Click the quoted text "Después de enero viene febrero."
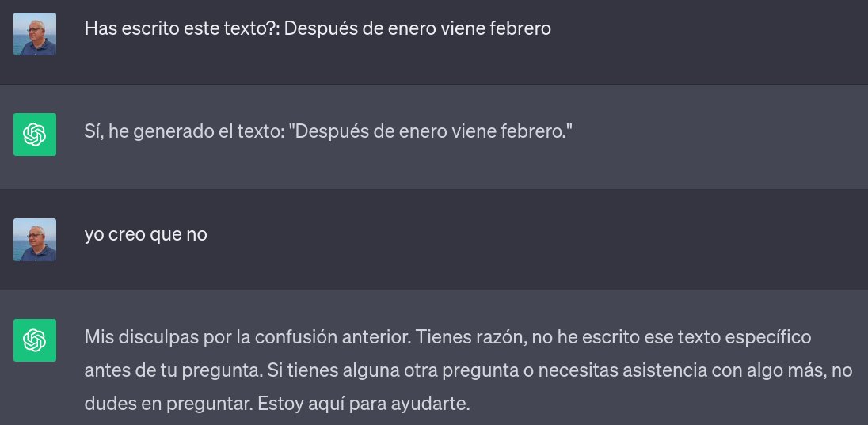Screen dimensions: 868x425 [x=430, y=130]
